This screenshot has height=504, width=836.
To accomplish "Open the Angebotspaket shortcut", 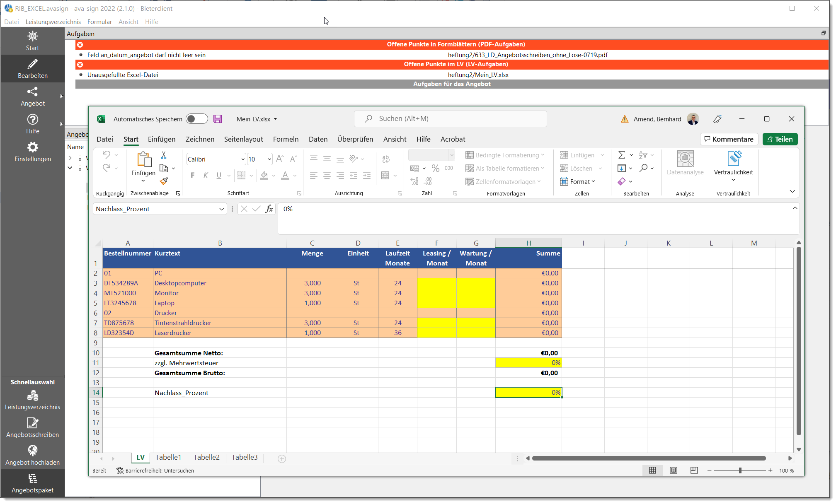I will click(x=32, y=483).
